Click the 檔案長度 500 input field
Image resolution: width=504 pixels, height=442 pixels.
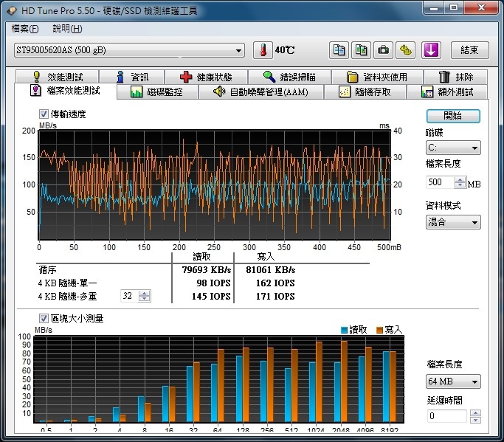point(440,182)
